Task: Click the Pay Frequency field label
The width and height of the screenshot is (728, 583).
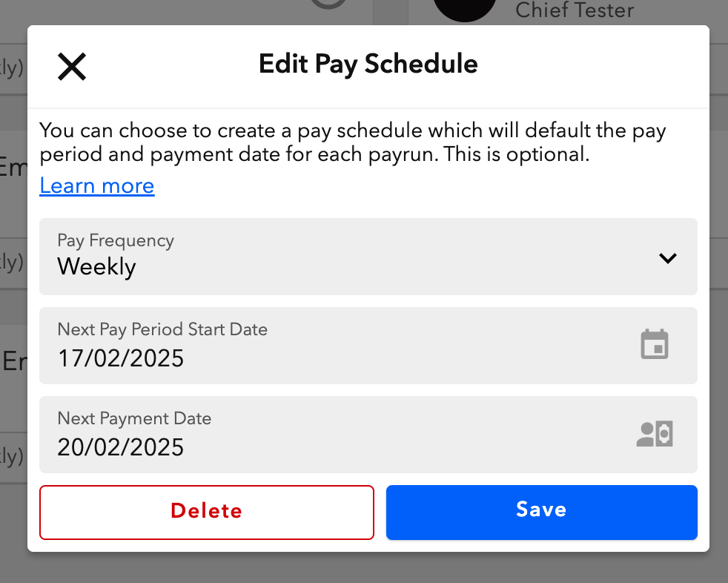Action: [116, 240]
